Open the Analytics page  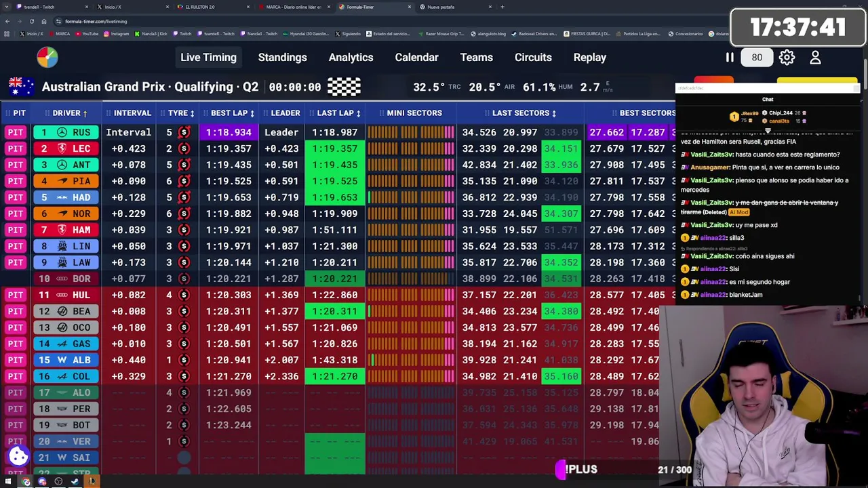[x=351, y=58]
